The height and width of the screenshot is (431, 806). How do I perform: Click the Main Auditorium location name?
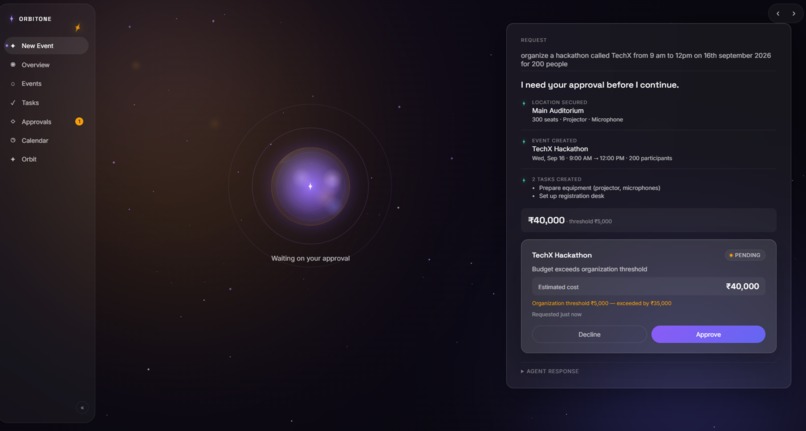point(558,111)
